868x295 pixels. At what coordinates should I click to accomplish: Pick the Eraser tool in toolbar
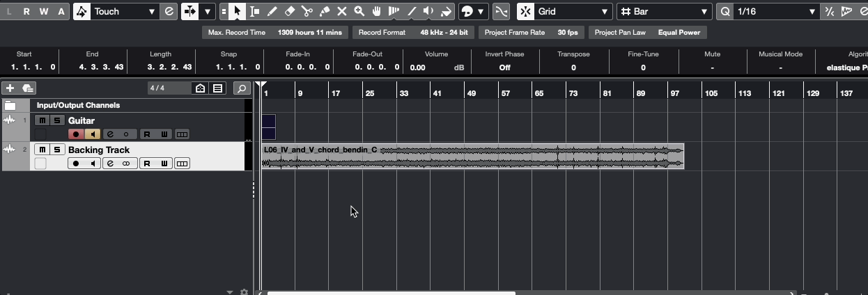[290, 11]
